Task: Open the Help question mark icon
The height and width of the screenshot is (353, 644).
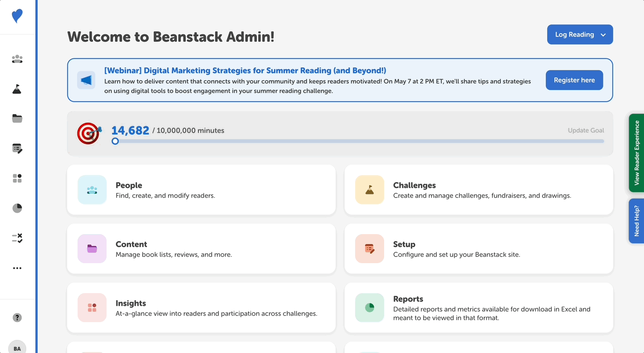Action: [17, 318]
